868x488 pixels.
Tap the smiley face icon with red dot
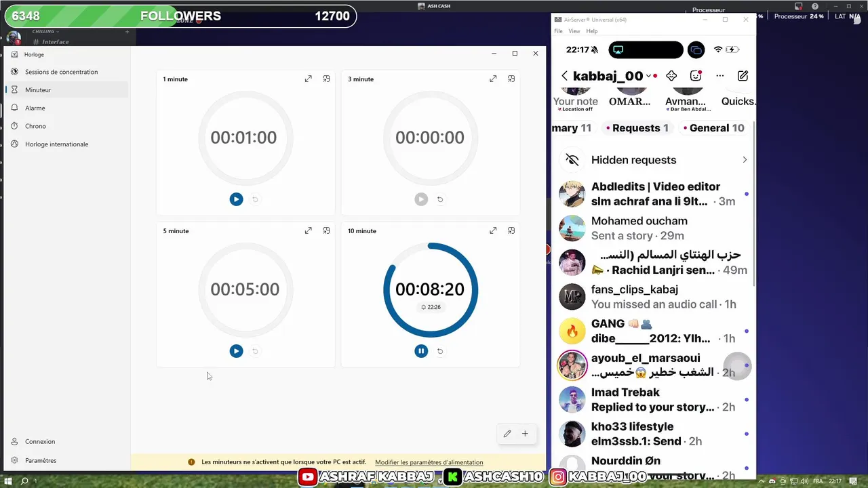tap(696, 76)
